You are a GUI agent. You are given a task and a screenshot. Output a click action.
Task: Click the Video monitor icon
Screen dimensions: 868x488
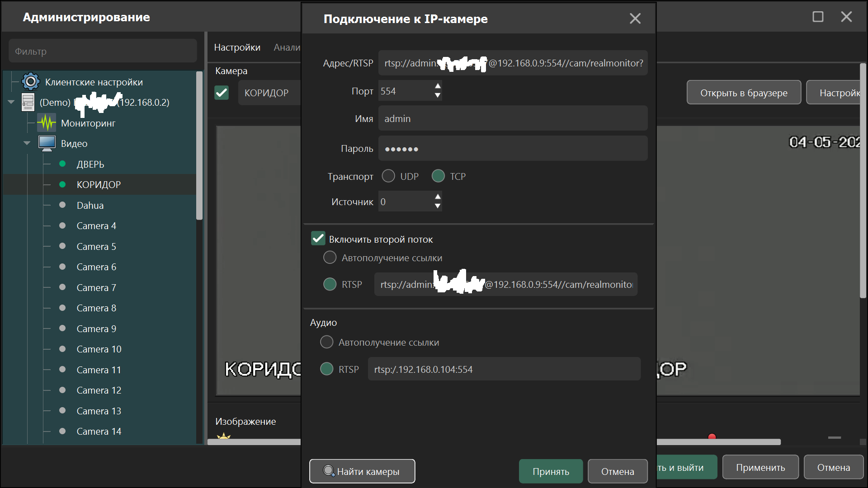47,143
